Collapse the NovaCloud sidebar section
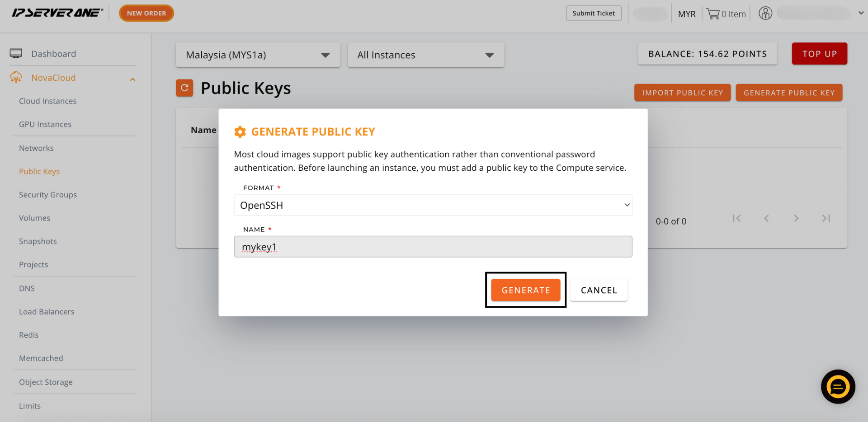 [x=132, y=79]
